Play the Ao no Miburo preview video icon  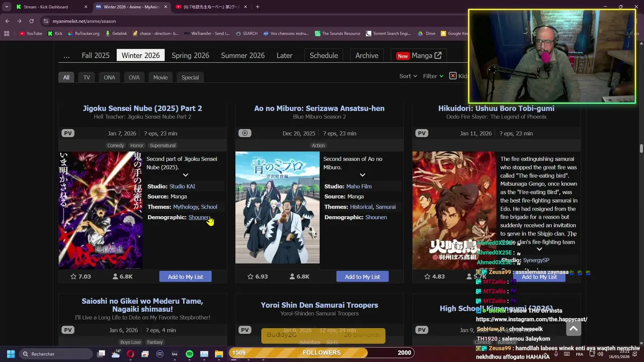(245, 133)
